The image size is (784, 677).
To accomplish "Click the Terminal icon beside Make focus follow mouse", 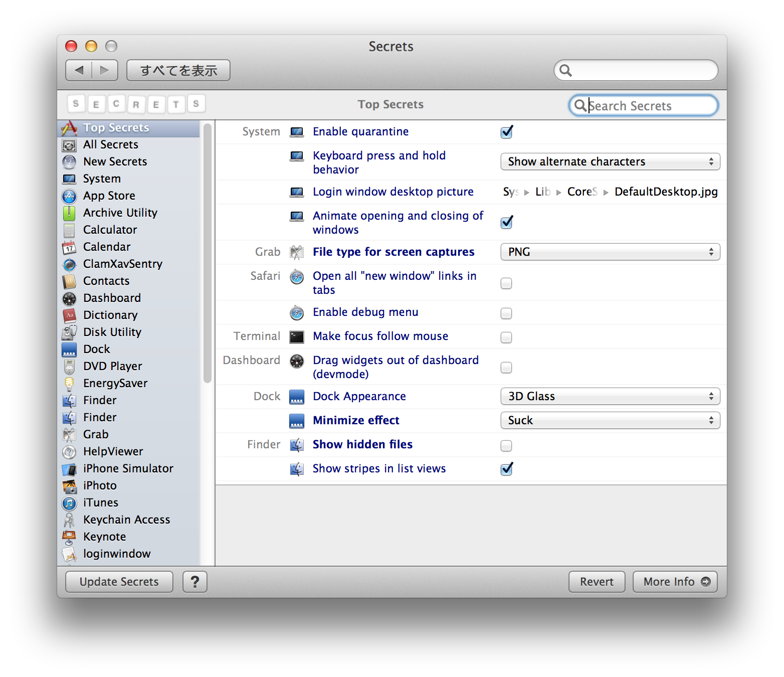I will 297,337.
